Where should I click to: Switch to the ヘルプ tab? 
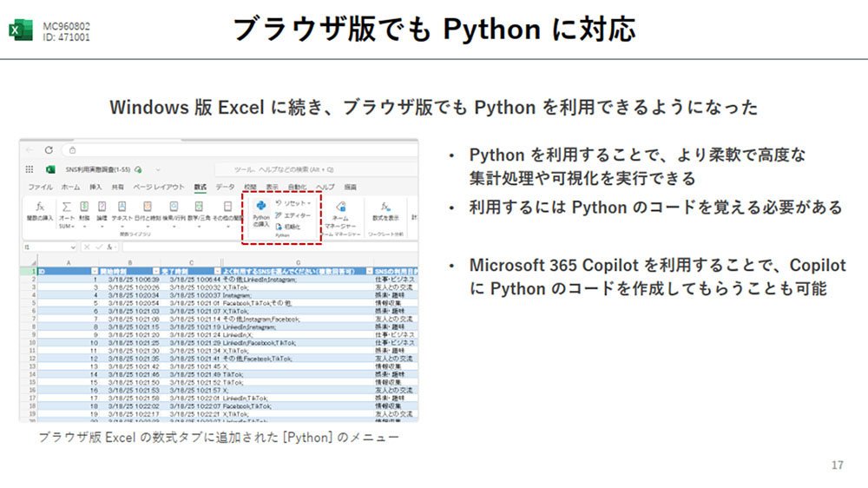(325, 188)
